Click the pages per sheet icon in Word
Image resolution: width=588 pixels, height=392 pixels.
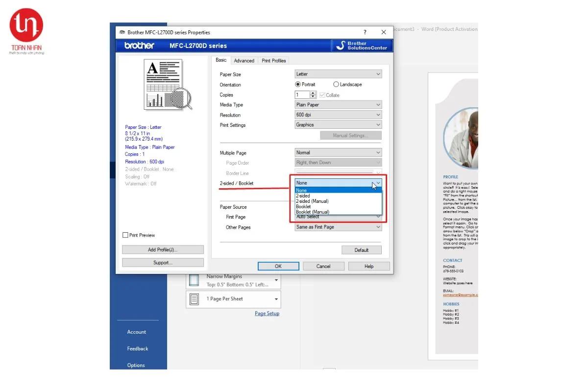tap(194, 299)
